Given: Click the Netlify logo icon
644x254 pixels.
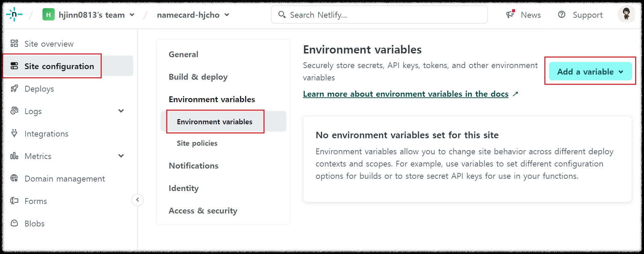Looking at the screenshot, I should click(14, 15).
